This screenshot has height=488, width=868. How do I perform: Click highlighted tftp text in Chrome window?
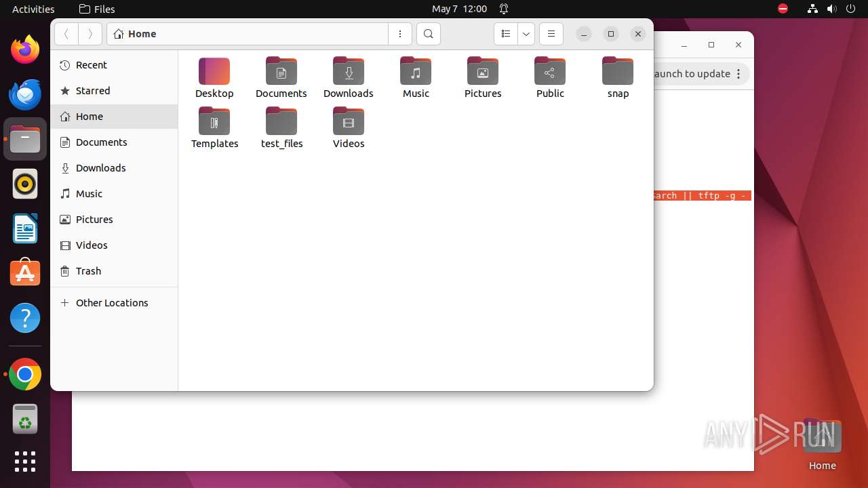(703, 196)
